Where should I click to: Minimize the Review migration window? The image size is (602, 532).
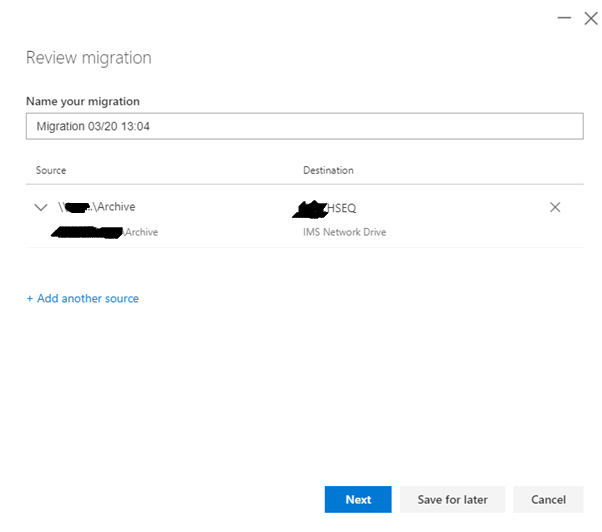click(564, 18)
